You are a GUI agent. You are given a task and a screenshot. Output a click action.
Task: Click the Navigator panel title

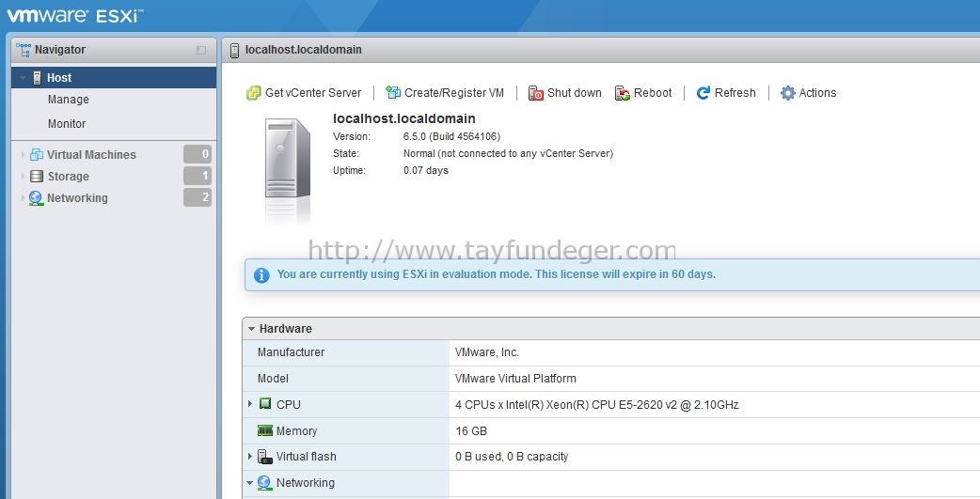click(x=60, y=50)
